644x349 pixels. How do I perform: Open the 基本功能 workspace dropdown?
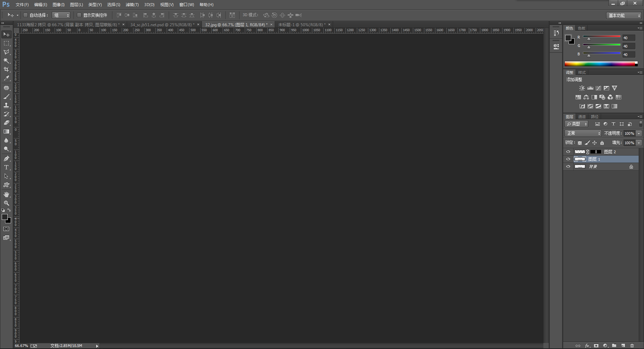coord(624,15)
